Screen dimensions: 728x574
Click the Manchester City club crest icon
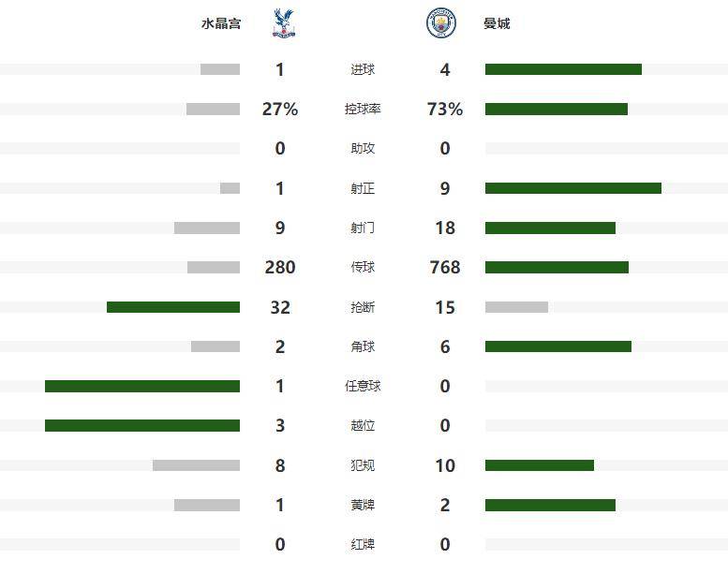441,22
